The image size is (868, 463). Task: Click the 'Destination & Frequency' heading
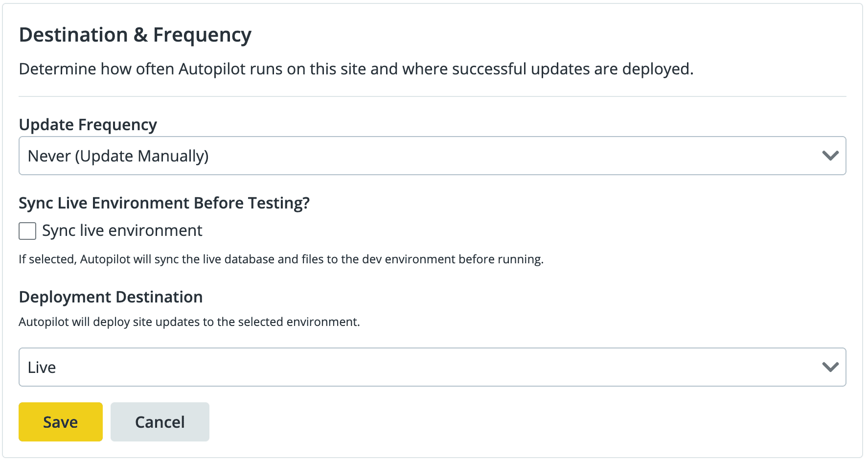click(x=135, y=35)
